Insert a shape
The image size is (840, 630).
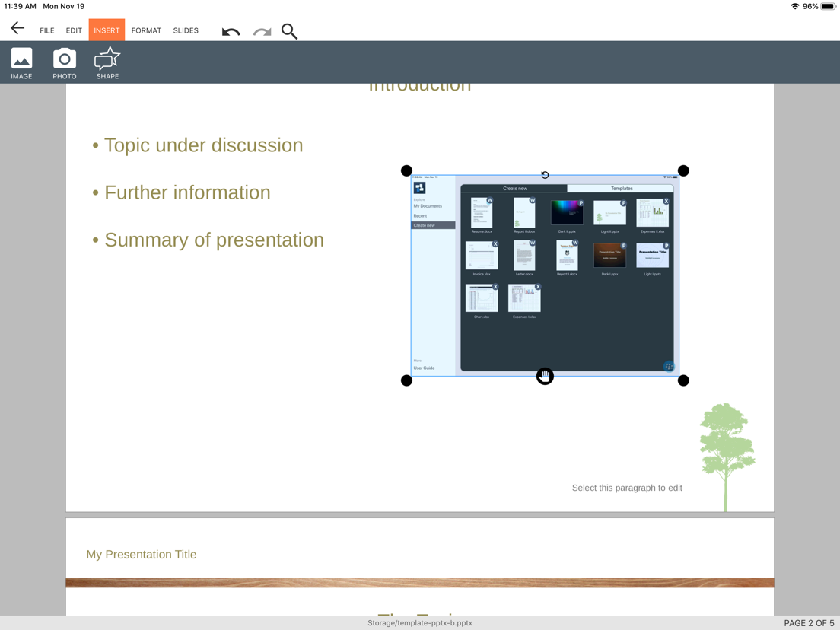(x=108, y=63)
